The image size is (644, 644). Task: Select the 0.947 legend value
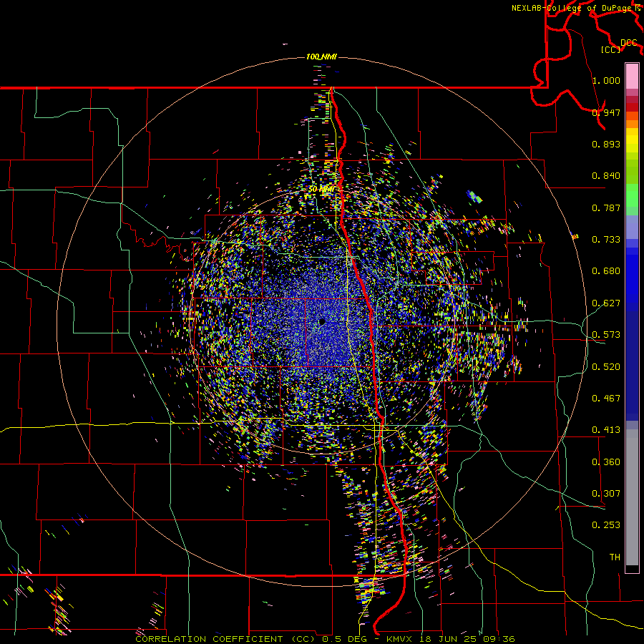(606, 112)
